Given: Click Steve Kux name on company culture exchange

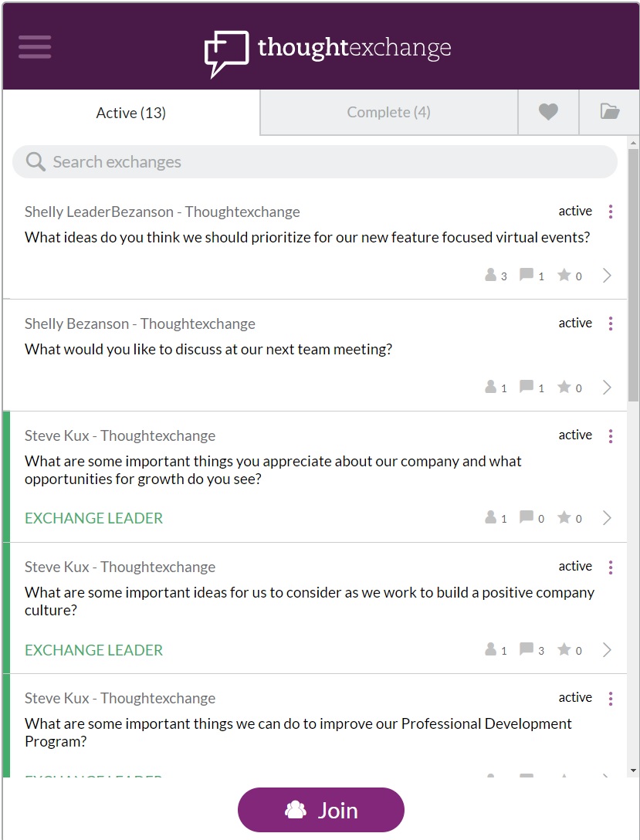Looking at the screenshot, I should [120, 567].
